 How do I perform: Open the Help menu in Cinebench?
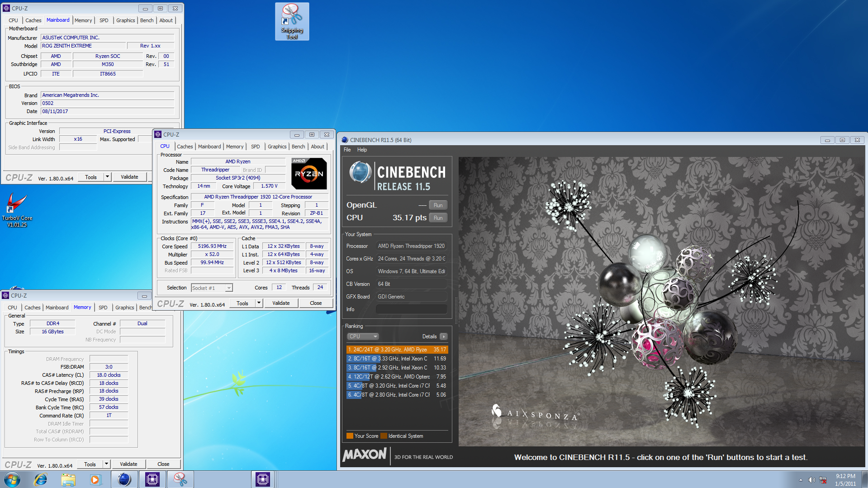[x=362, y=150]
